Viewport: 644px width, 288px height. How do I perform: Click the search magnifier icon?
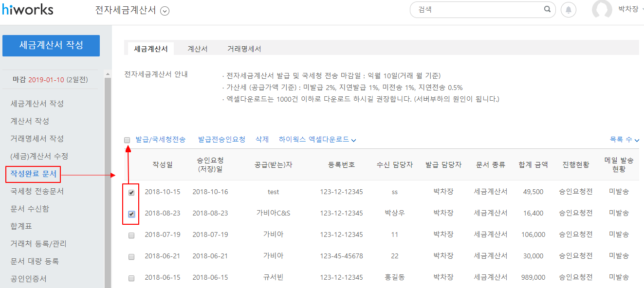click(547, 9)
